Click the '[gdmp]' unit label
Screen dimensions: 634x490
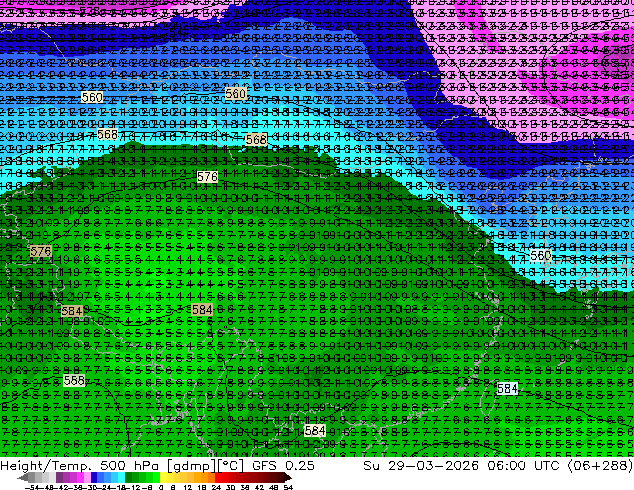pyautogui.click(x=191, y=466)
